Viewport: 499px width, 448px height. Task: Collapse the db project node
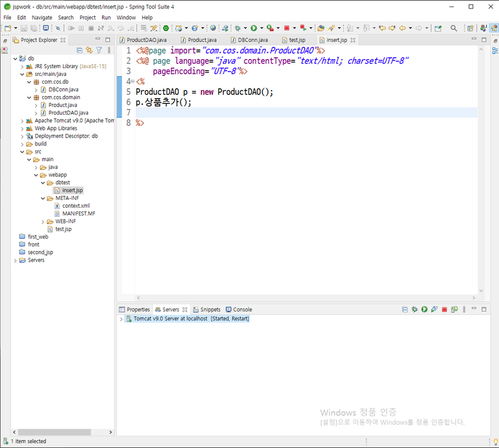[16, 58]
